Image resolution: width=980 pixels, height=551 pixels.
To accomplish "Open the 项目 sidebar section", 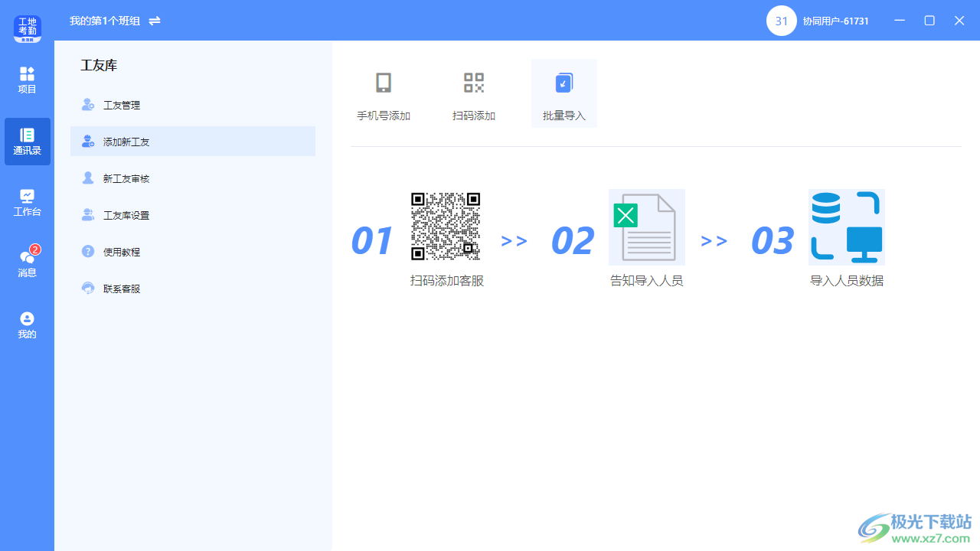I will (x=28, y=80).
